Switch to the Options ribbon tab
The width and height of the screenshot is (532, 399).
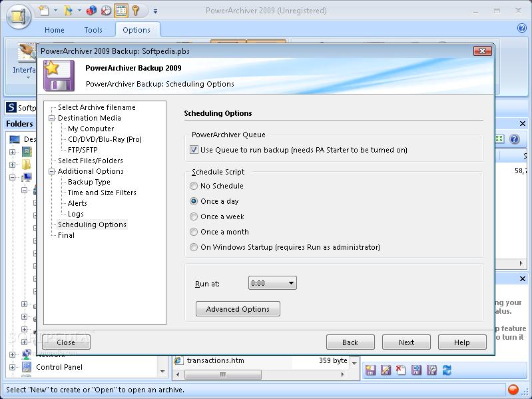tap(136, 30)
